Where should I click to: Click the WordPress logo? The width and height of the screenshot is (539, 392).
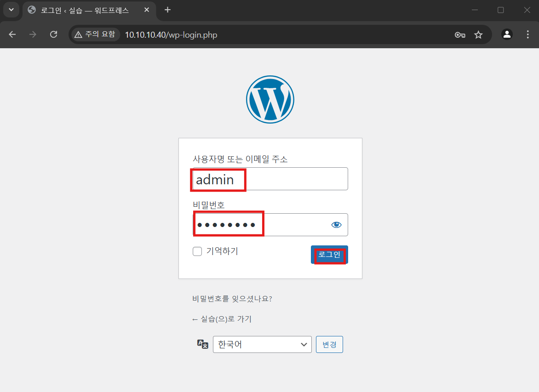click(x=270, y=99)
